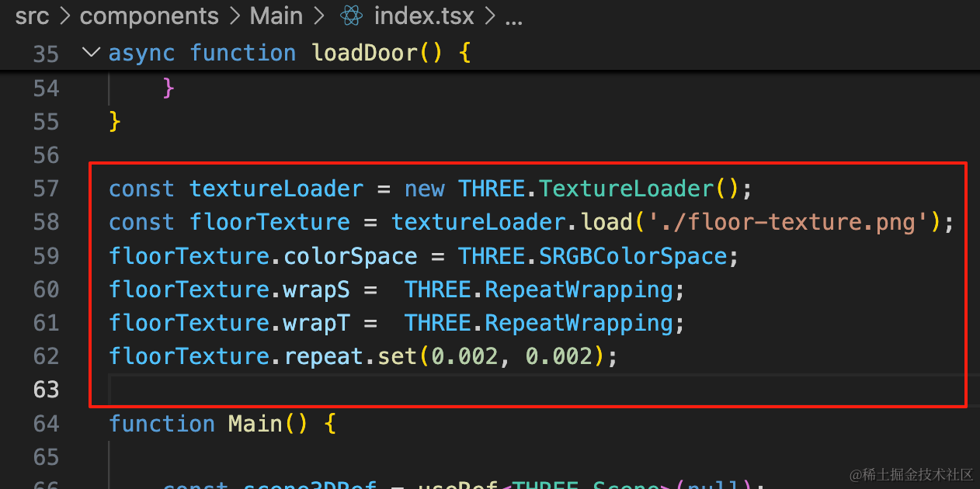Click the 'set' method on line 62
980x489 pixels.
pyautogui.click(x=398, y=356)
